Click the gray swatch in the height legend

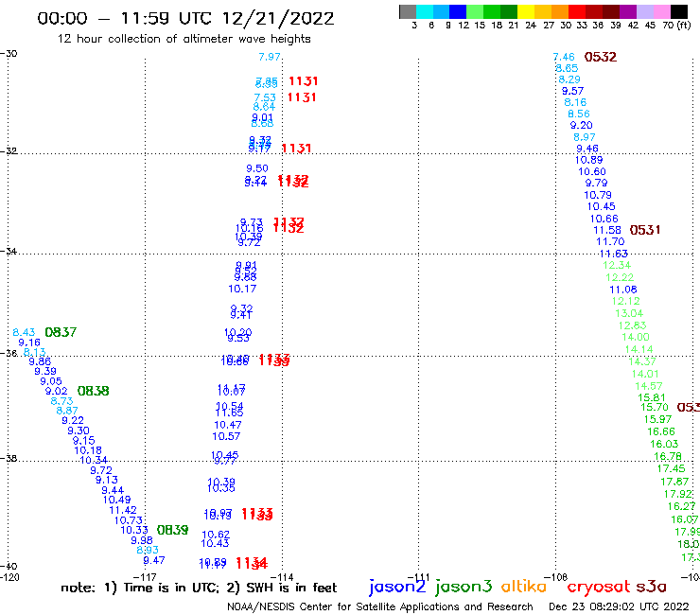(x=408, y=12)
